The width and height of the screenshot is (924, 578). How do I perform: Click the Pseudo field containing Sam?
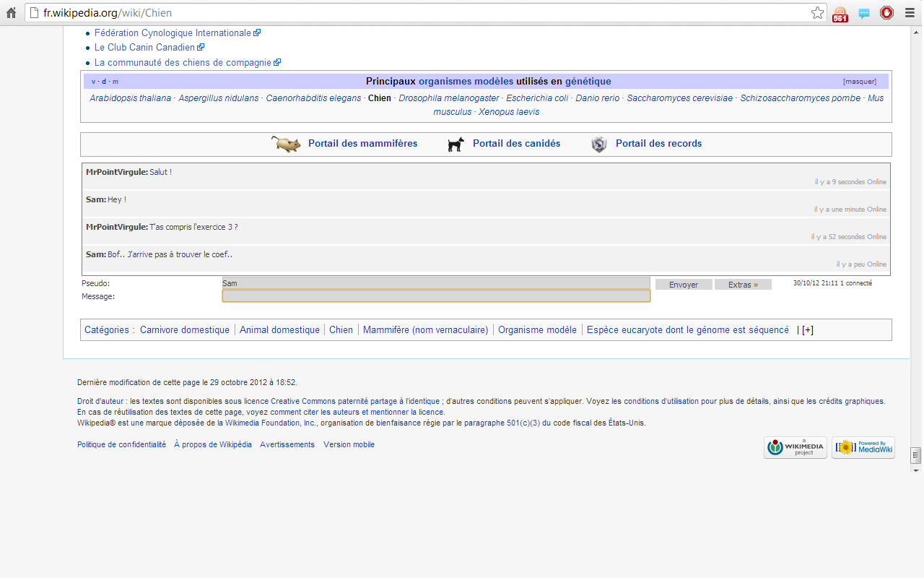436,283
